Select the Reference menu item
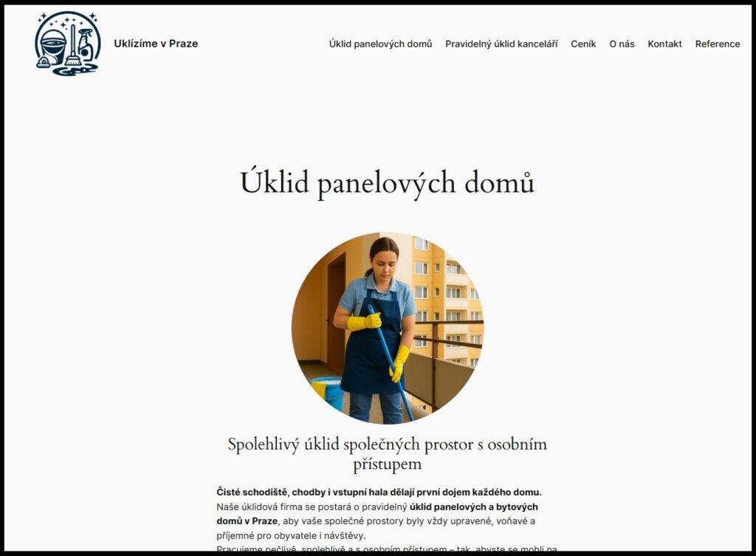The image size is (756, 556). pyautogui.click(x=718, y=44)
